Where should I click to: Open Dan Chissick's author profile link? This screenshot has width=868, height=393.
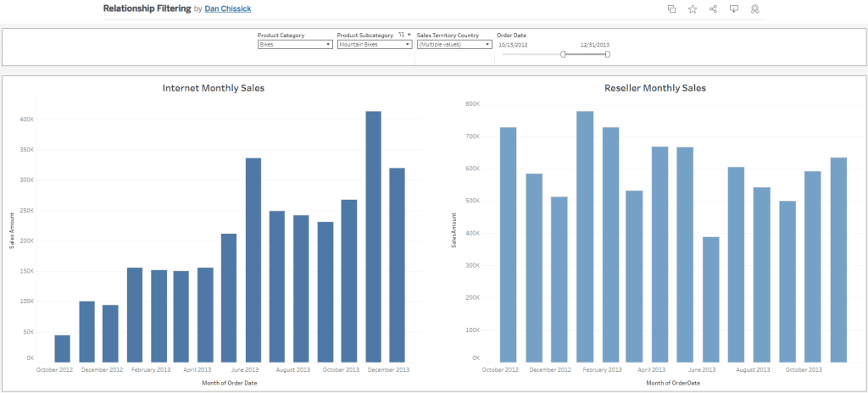228,8
